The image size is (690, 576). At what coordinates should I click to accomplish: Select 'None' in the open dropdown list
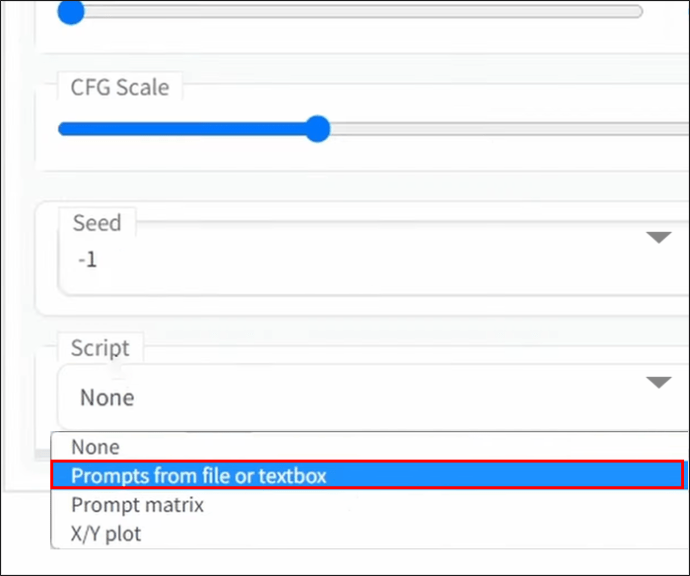(95, 447)
